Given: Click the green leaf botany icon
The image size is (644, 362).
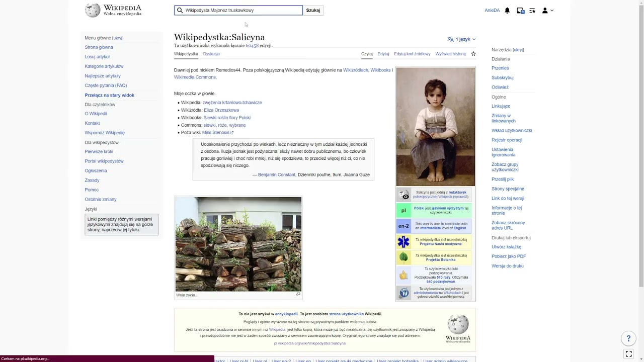Looking at the screenshot, I should [404, 257].
